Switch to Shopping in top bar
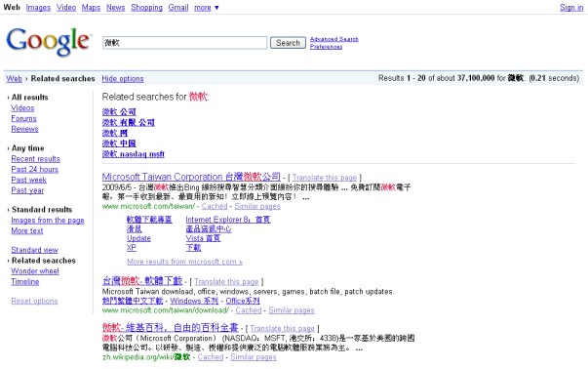This screenshot has height=369, width=588. (146, 7)
